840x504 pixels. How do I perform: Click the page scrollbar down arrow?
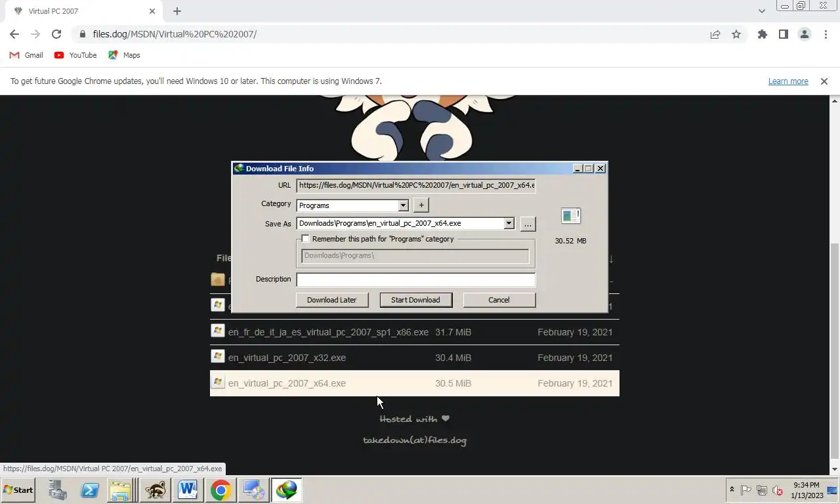coord(835,469)
